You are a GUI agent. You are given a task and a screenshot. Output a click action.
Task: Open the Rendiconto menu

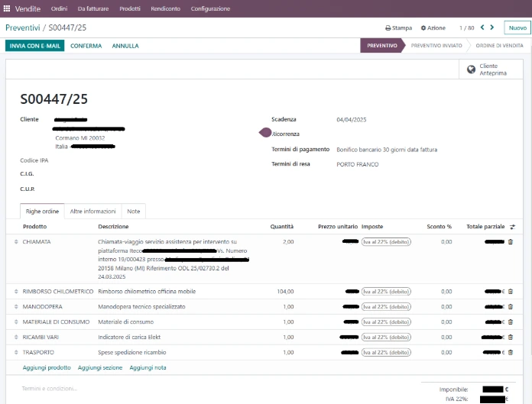click(166, 8)
